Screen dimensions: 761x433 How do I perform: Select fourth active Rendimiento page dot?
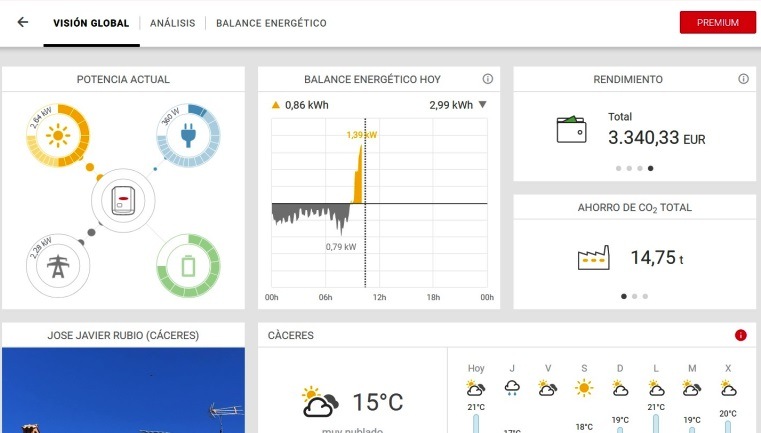click(650, 168)
